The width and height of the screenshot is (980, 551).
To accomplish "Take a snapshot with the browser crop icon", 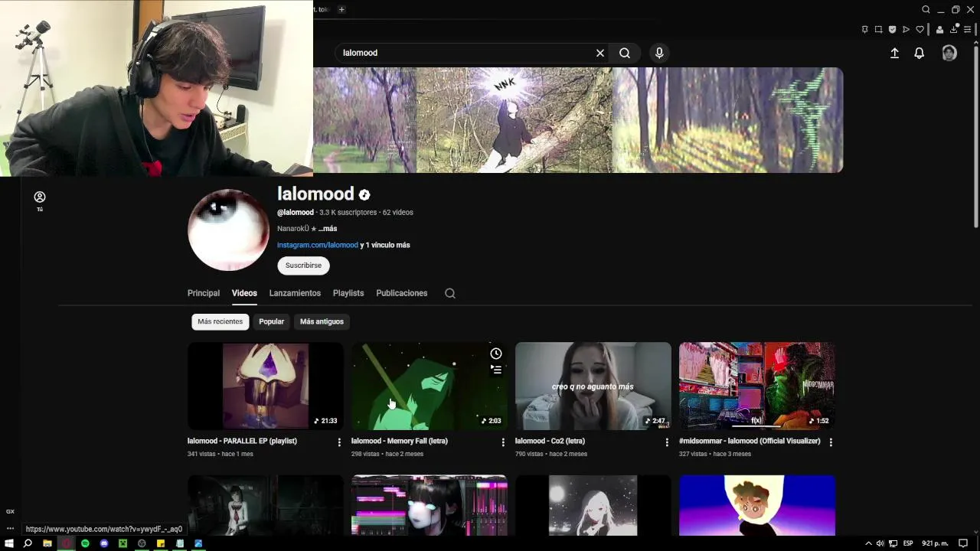I will pos(879,30).
